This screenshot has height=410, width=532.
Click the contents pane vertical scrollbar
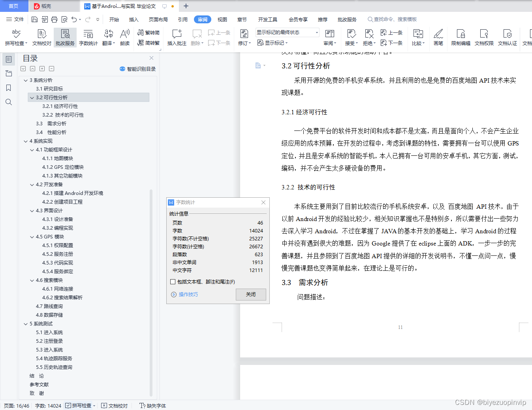151,293
